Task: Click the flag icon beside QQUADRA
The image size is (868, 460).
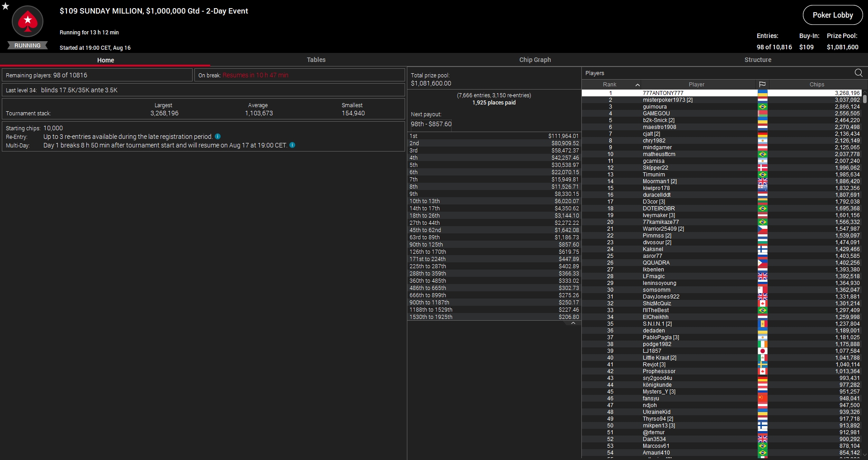Action: coord(763,263)
